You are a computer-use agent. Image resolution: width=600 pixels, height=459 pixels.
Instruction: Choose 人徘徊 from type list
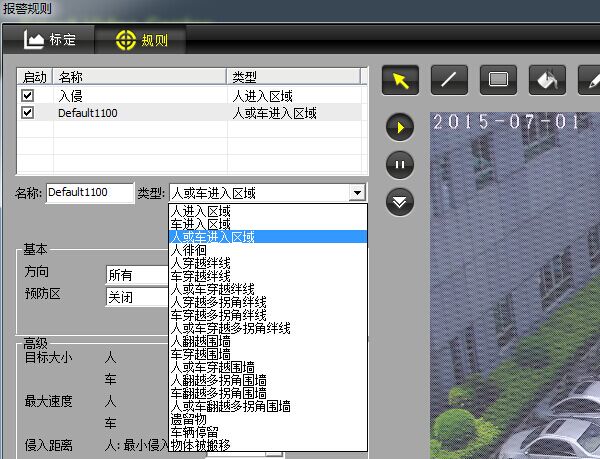[x=268, y=250]
